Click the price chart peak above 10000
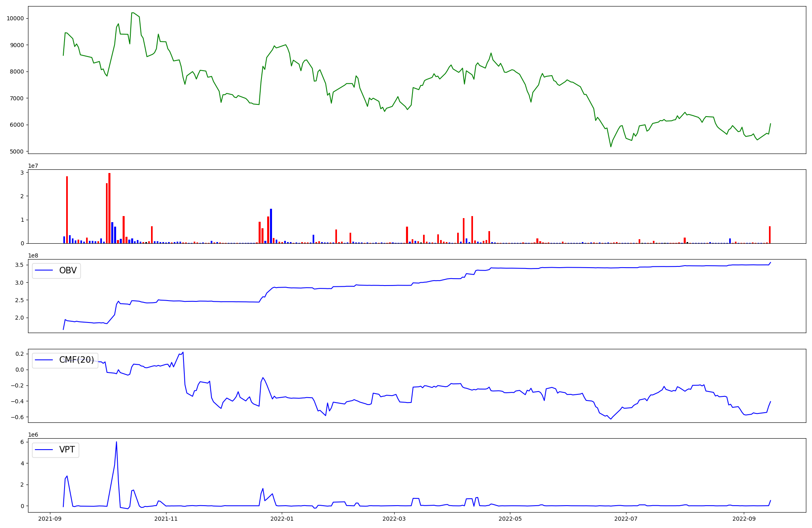 point(133,13)
